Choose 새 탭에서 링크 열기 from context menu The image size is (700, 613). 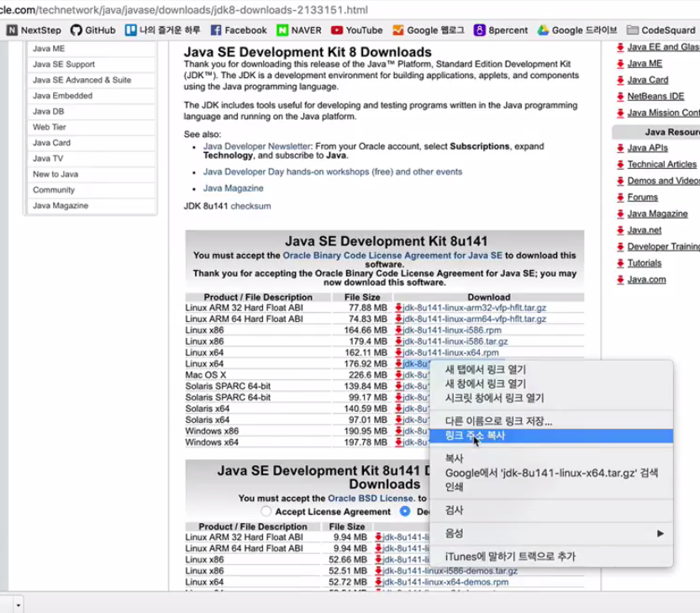551,369
